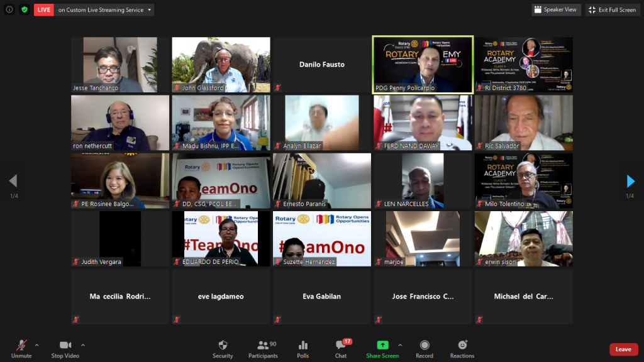Expand audio options arrow beside Unmute
The height and width of the screenshot is (362, 644).
coord(36,345)
